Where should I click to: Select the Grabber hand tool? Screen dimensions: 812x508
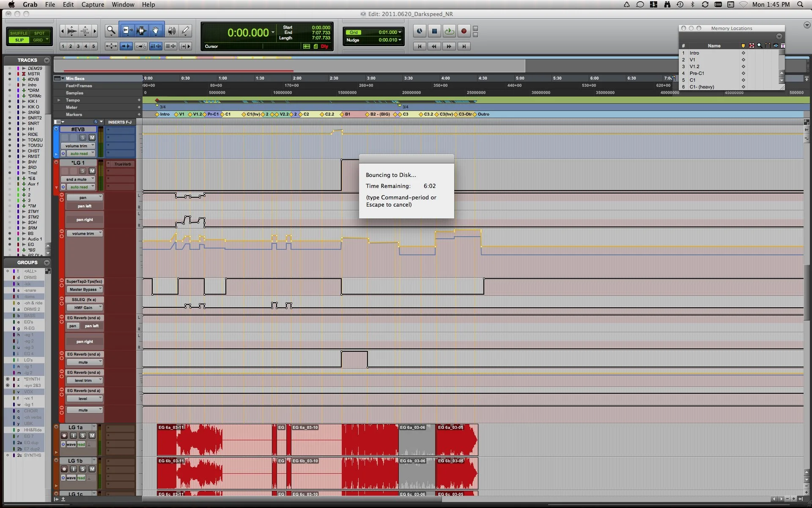tap(156, 30)
